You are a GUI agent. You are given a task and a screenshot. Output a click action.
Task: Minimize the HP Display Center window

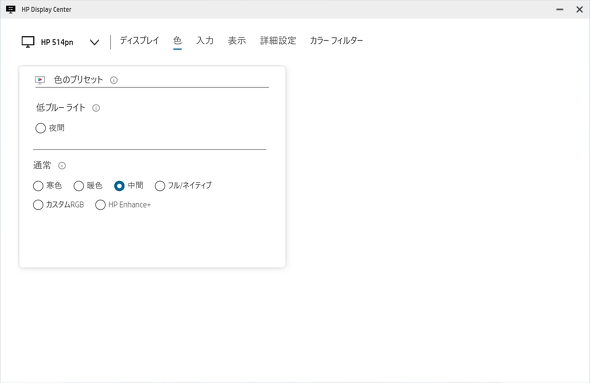point(560,9)
